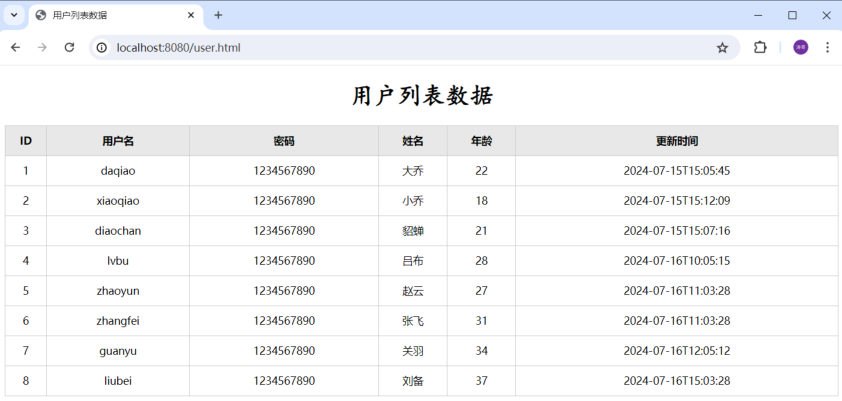This screenshot has height=401, width=842.
Task: Click the globe favicon on the tab
Action: pos(40,15)
